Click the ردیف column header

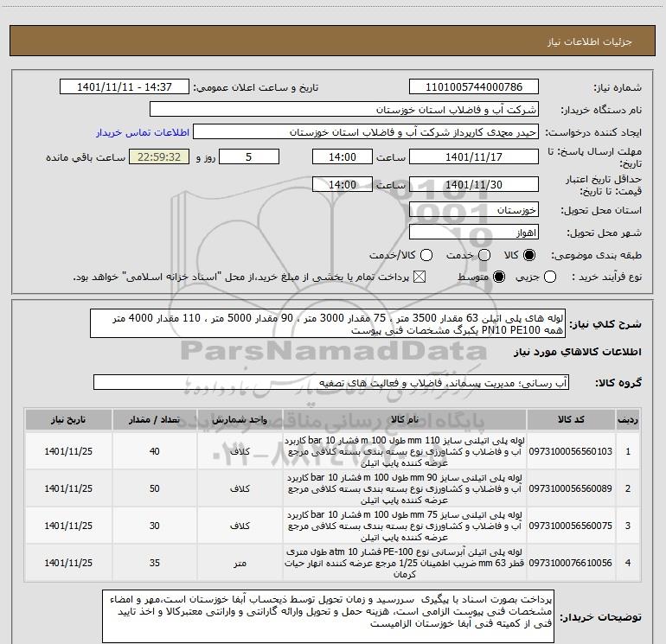tap(628, 420)
